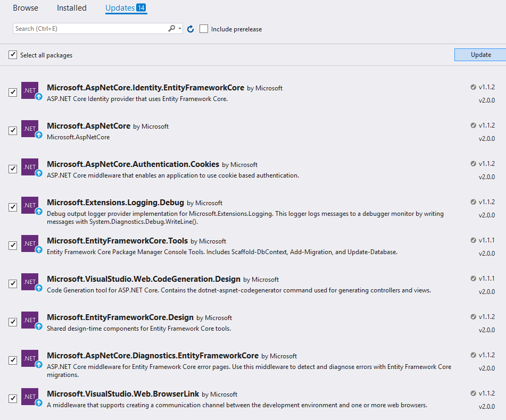
Task: Click .NET icon of Microsoft.EntityFrameworkCore.Tools
Action: pyautogui.click(x=30, y=243)
